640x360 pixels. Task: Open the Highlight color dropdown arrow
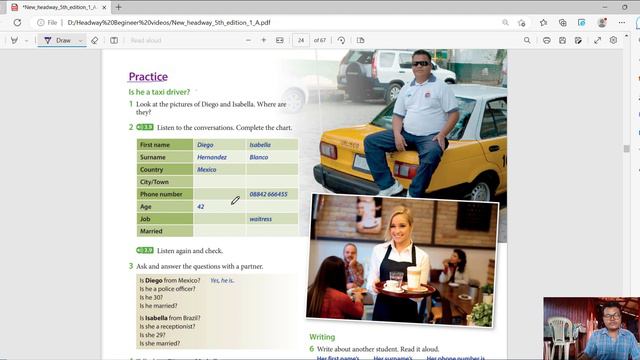27,41
